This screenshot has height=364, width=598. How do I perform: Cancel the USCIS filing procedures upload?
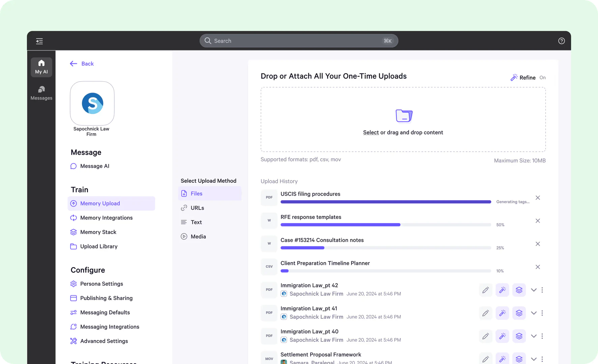tap(538, 198)
